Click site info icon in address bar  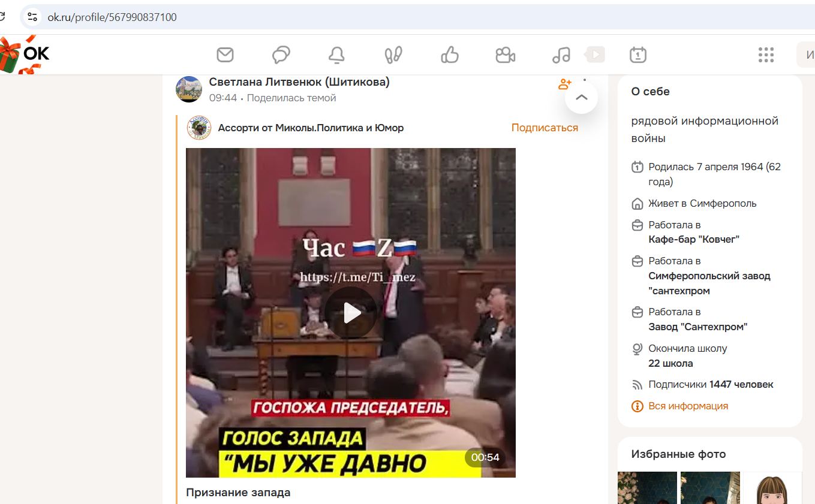(x=32, y=17)
